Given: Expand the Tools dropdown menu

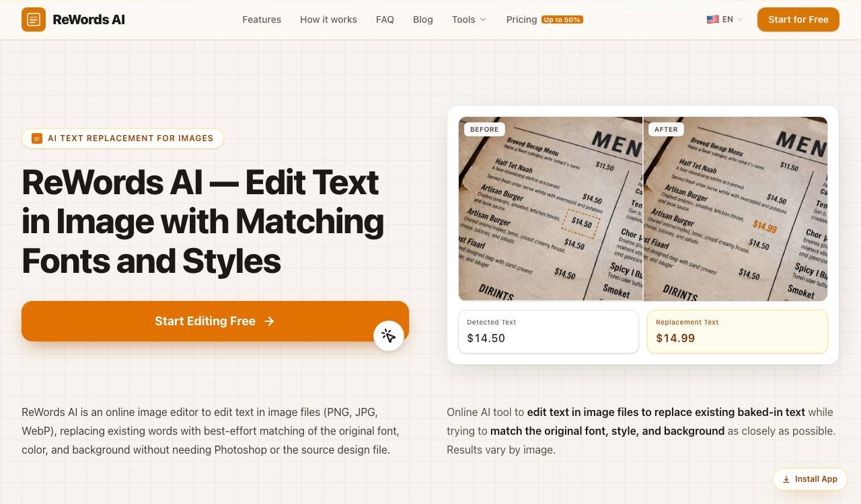Looking at the screenshot, I should (x=469, y=19).
